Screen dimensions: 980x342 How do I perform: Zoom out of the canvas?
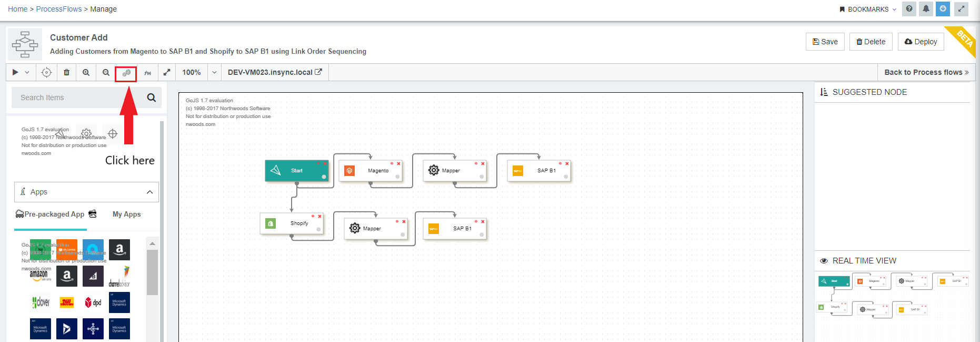click(106, 72)
